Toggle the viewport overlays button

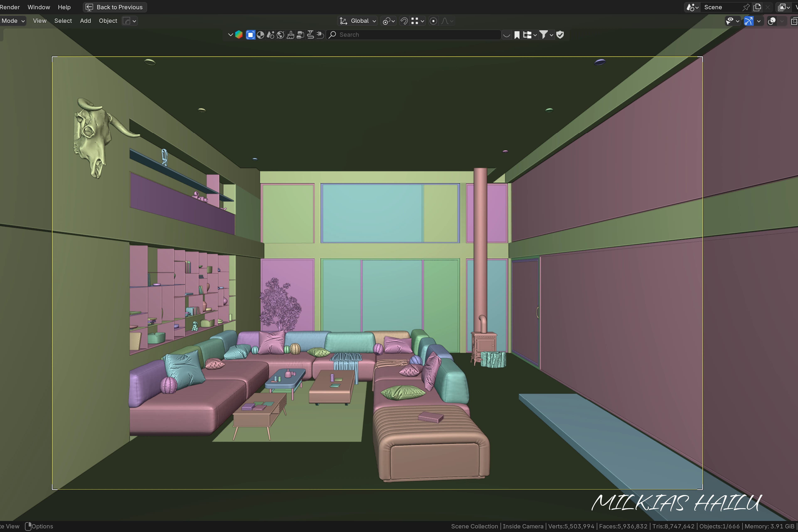[772, 21]
